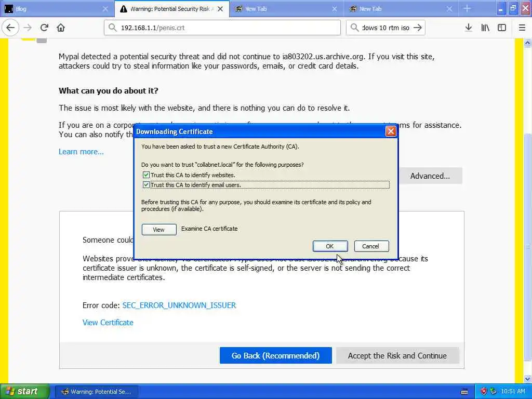Open the on-screen keyboard taskbar icon
The height and width of the screenshot is (399, 532).
[x=464, y=392]
